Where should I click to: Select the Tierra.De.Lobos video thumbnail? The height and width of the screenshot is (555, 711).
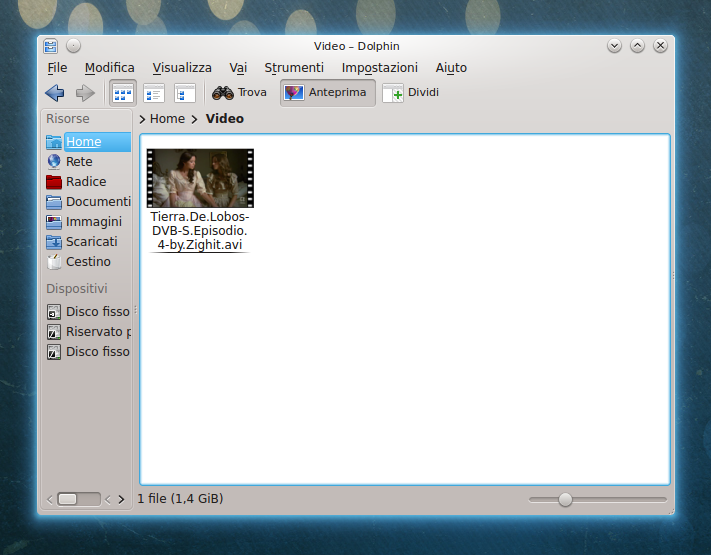pos(200,178)
